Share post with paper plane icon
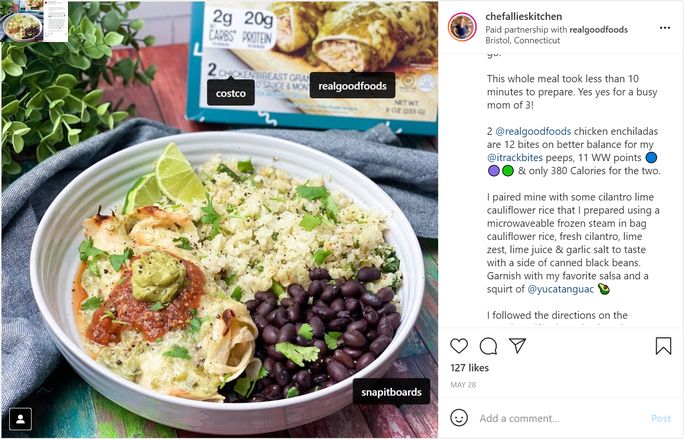Image resolution: width=684 pixels, height=439 pixels. (x=517, y=345)
